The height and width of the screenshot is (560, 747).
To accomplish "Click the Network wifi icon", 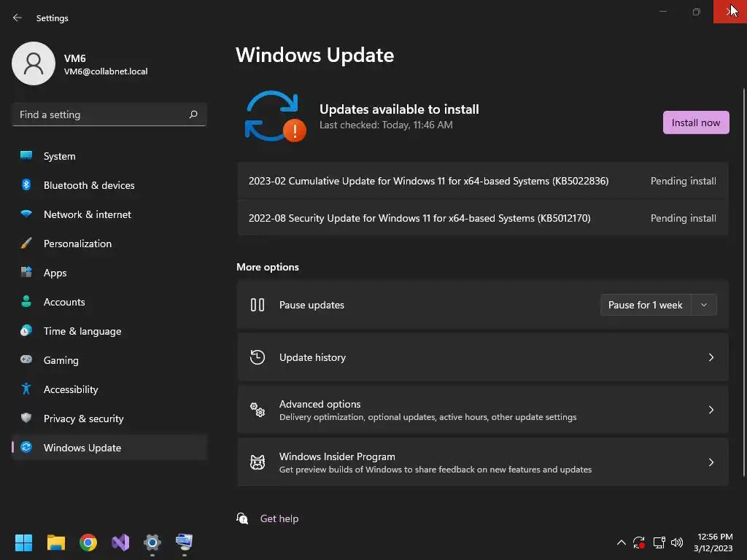I will [x=26, y=214].
